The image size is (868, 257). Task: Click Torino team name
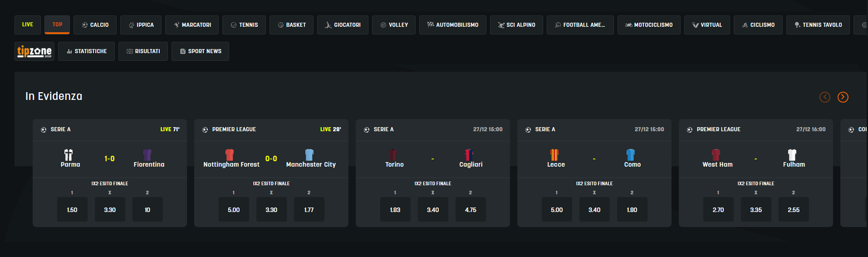[x=394, y=164]
